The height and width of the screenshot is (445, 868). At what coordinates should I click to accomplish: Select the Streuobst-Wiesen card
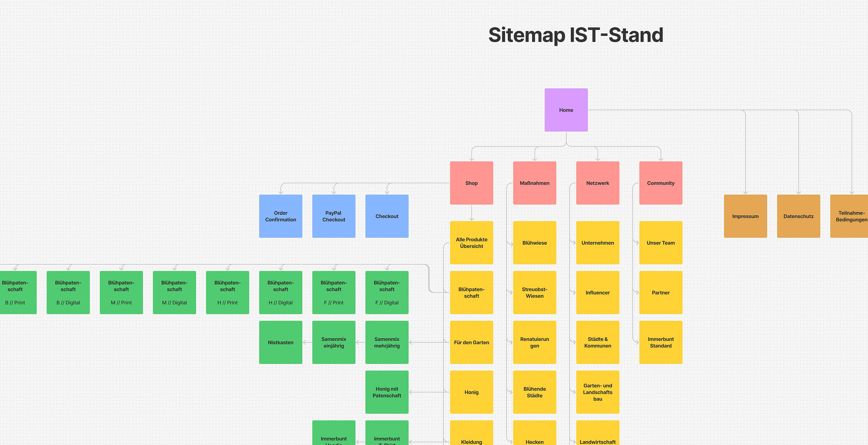coord(534,293)
